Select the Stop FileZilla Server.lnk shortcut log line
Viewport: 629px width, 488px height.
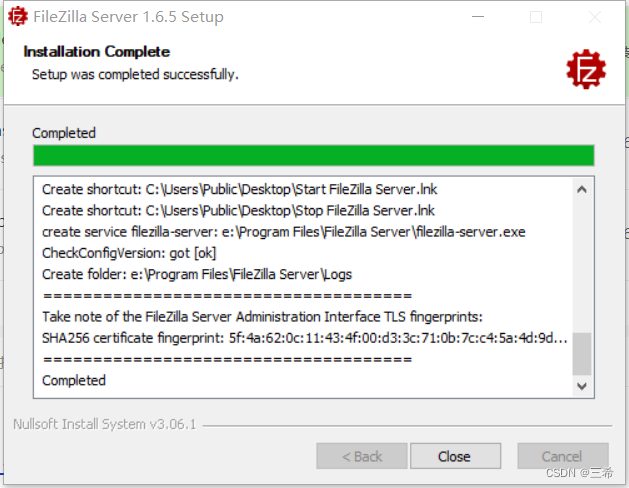pos(238,211)
